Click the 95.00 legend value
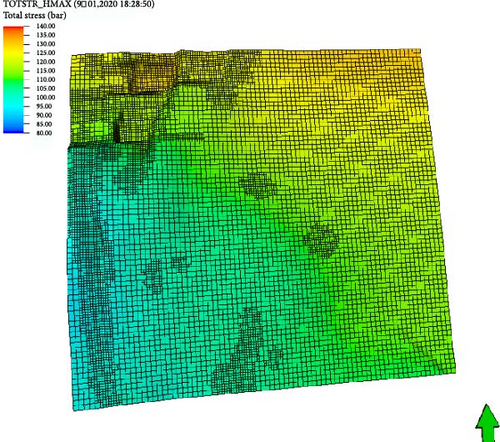This screenshot has width=500, height=442. pyautogui.click(x=44, y=106)
